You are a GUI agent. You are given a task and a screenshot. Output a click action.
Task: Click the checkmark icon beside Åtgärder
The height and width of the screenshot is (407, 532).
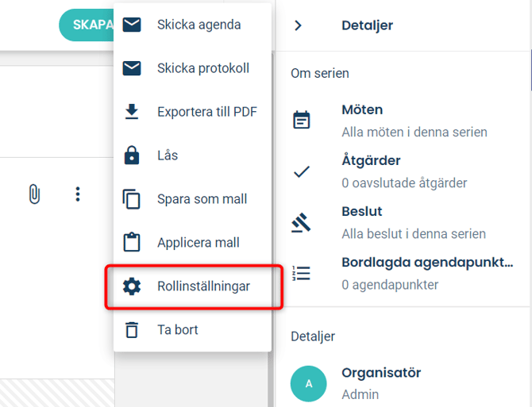(x=301, y=172)
